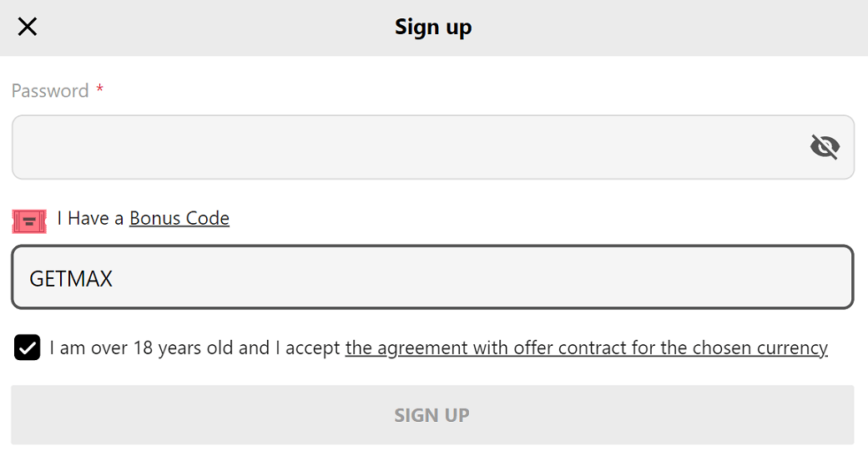This screenshot has height=462, width=868.
Task: Toggle password visibility eye icon
Action: [825, 147]
